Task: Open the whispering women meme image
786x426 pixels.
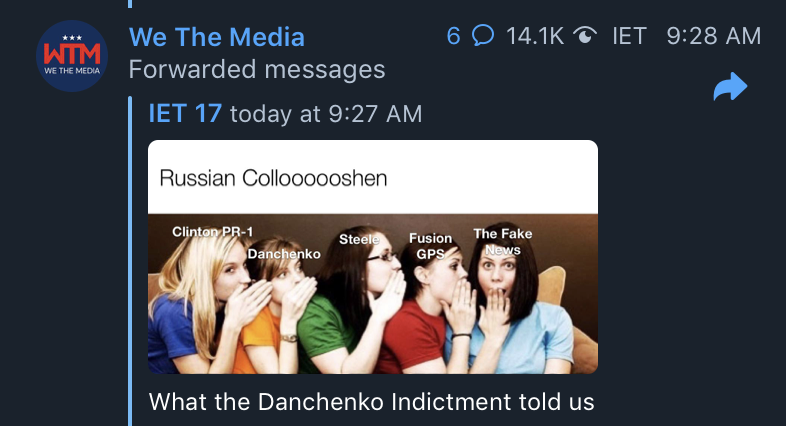Action: [x=373, y=294]
